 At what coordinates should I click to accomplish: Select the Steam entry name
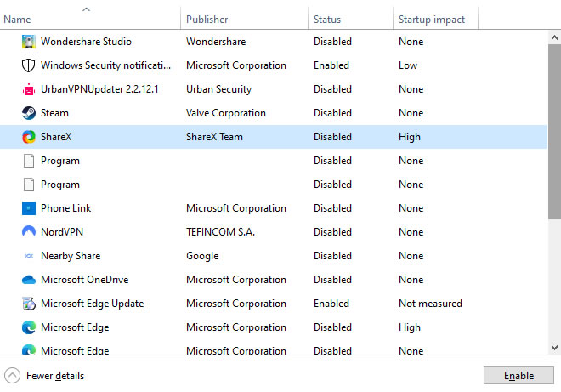tap(54, 113)
